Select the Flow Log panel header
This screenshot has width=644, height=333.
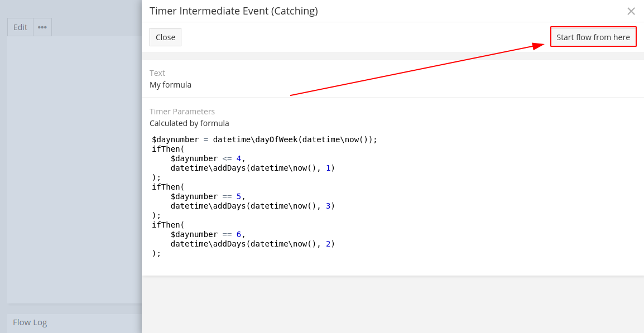click(30, 322)
